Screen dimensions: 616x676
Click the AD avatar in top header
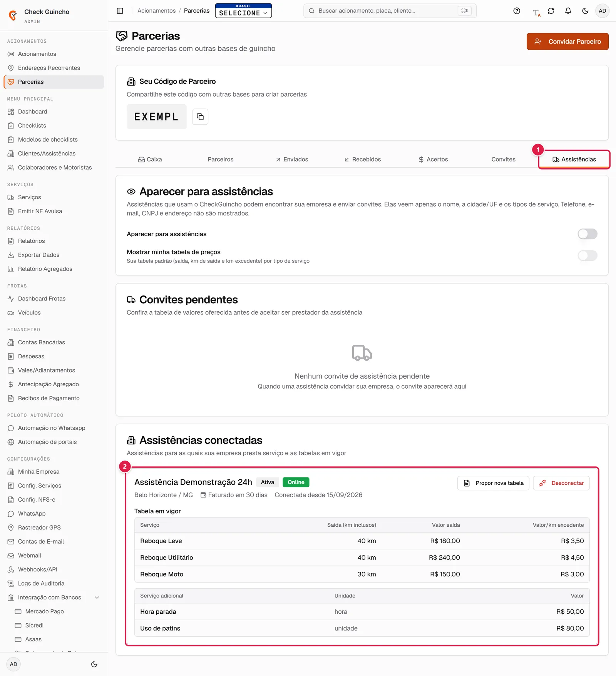coord(603,11)
